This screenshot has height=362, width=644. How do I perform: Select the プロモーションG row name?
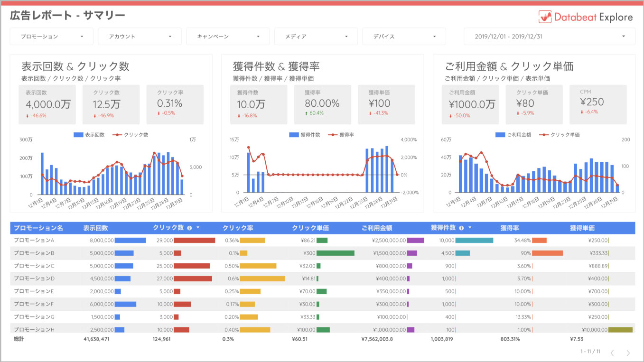click(x=34, y=317)
